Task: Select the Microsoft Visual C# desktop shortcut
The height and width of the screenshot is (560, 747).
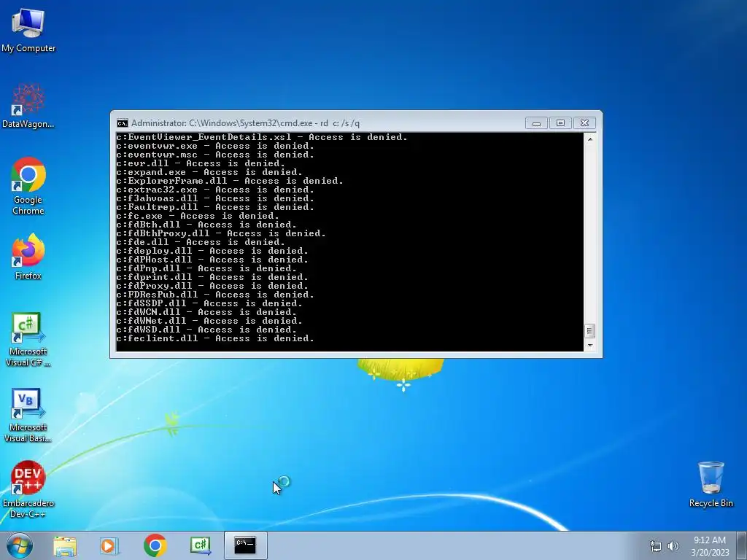Action: point(28,340)
